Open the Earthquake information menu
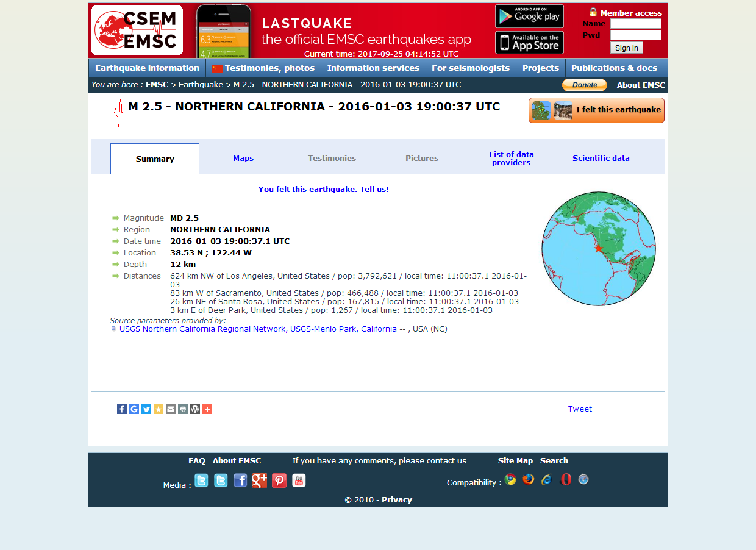This screenshot has height=550, width=756. (x=147, y=68)
